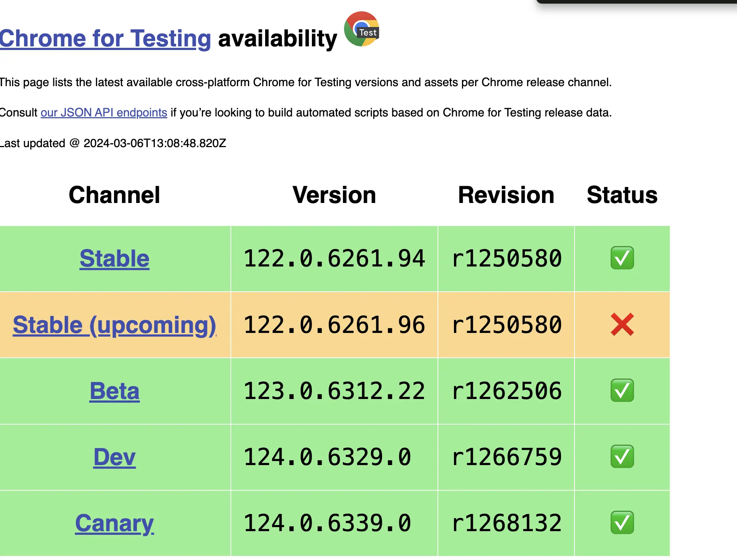Click the Revision column header
737x560 pixels.
click(507, 195)
